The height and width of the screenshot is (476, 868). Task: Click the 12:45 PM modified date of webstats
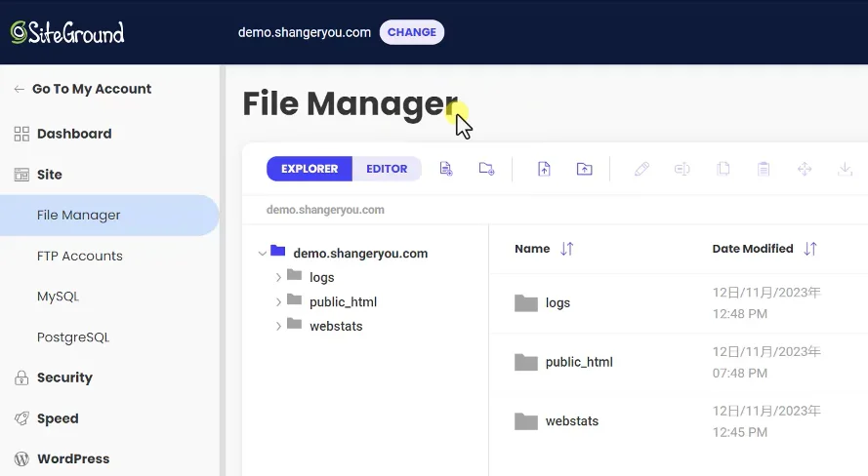click(739, 432)
